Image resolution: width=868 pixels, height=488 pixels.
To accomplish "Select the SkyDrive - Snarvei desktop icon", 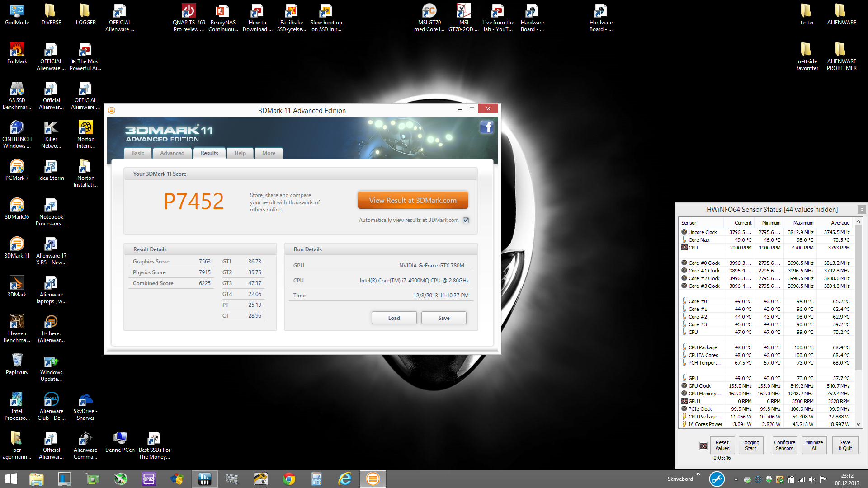I will 85,406.
